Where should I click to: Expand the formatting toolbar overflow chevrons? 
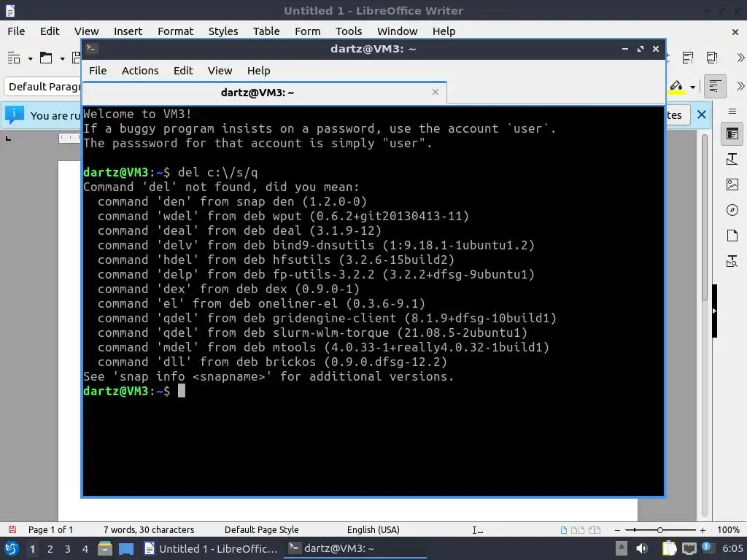point(740,86)
